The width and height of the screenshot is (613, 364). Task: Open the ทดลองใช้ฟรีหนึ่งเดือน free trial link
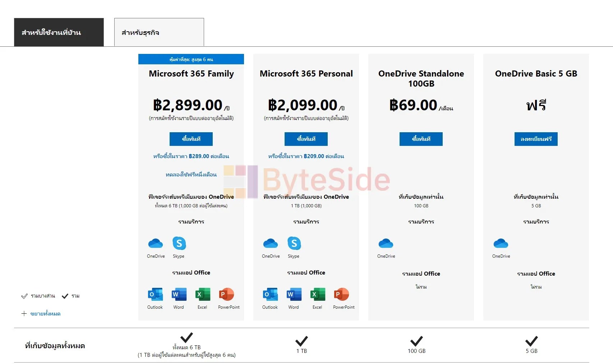point(191,175)
